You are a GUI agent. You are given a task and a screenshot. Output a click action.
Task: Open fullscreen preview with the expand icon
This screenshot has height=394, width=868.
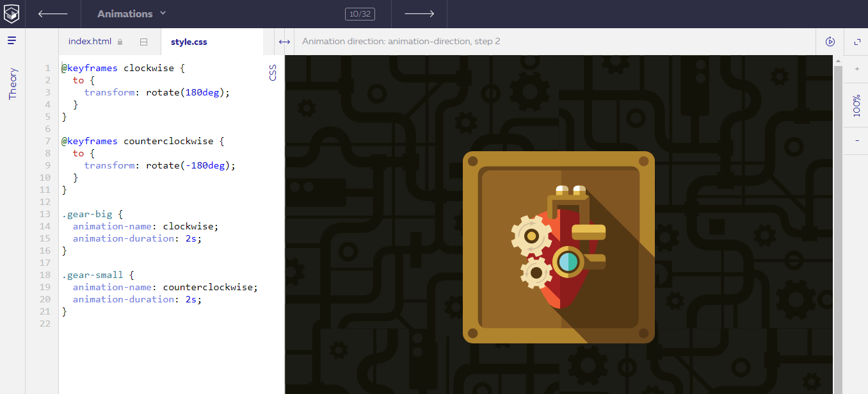click(857, 41)
